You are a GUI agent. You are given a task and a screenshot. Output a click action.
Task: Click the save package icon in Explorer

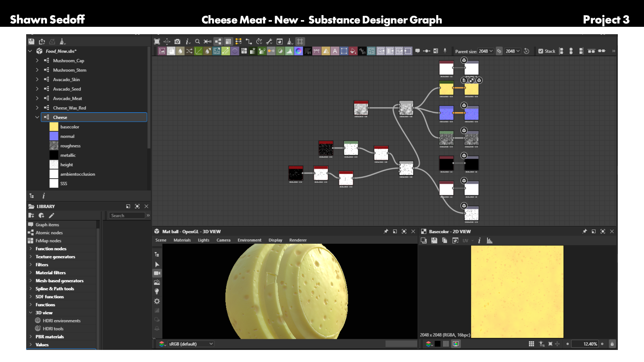[31, 42]
